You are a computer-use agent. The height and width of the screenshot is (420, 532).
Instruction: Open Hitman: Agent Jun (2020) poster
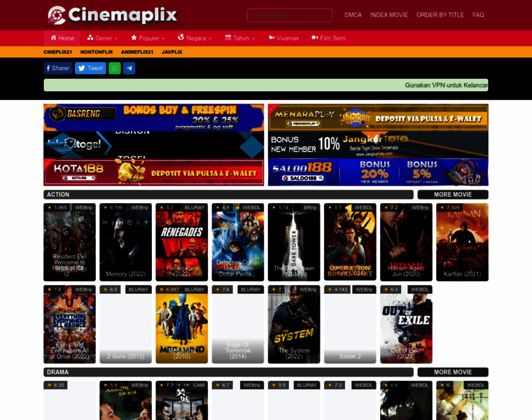[406, 242]
